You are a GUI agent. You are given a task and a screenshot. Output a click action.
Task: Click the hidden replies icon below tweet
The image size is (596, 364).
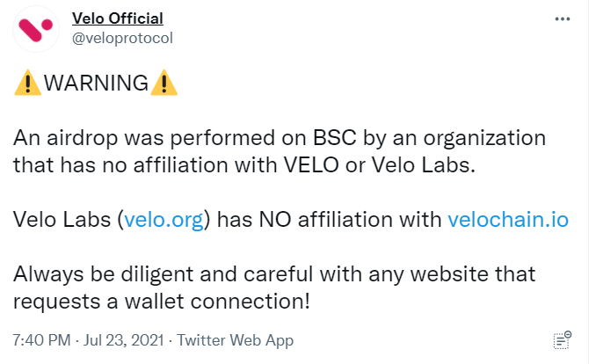click(563, 340)
